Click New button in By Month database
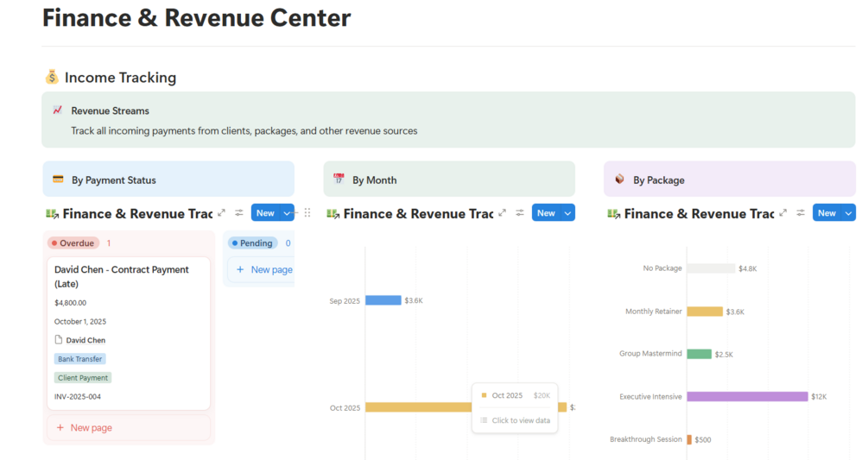The width and height of the screenshot is (868, 460). pyautogui.click(x=546, y=213)
